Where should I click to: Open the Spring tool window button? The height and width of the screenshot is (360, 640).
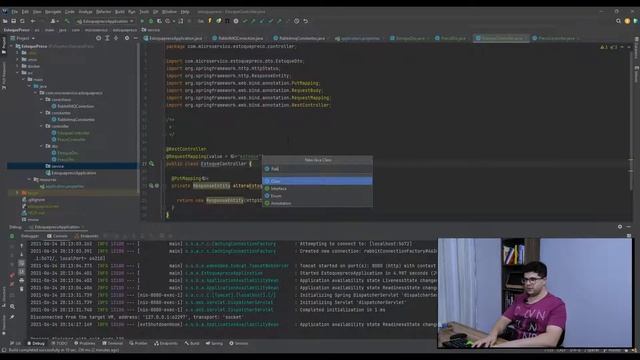click(x=215, y=343)
